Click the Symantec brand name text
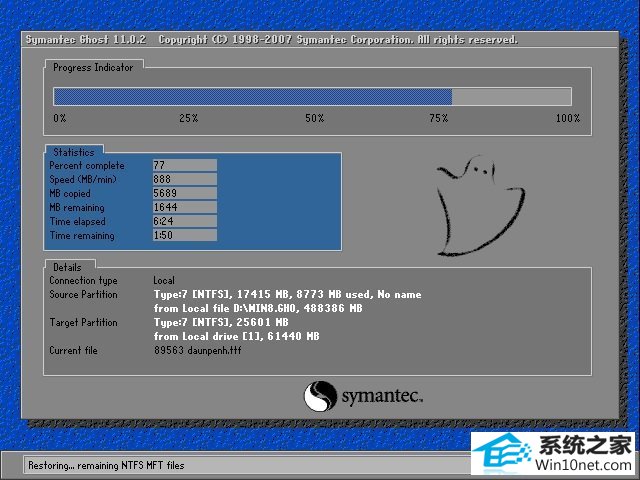This screenshot has height=480, width=640. click(x=382, y=397)
